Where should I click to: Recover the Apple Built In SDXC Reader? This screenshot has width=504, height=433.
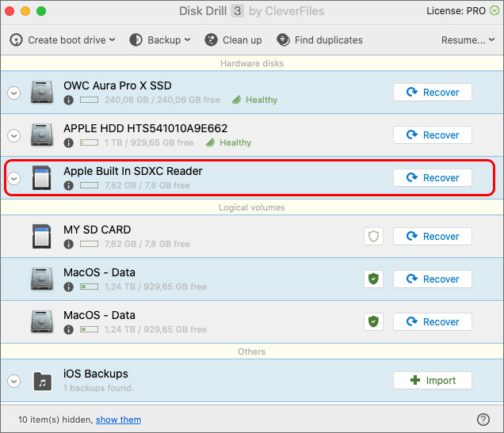pos(433,178)
